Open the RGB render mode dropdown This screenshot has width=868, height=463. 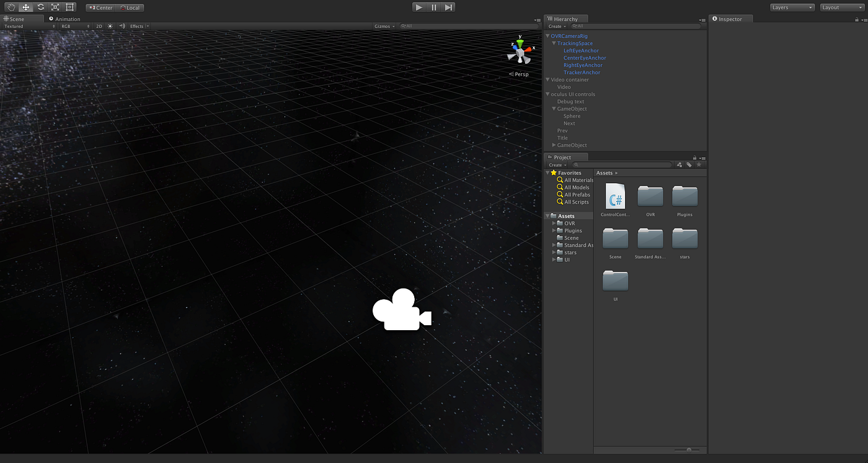pos(74,26)
